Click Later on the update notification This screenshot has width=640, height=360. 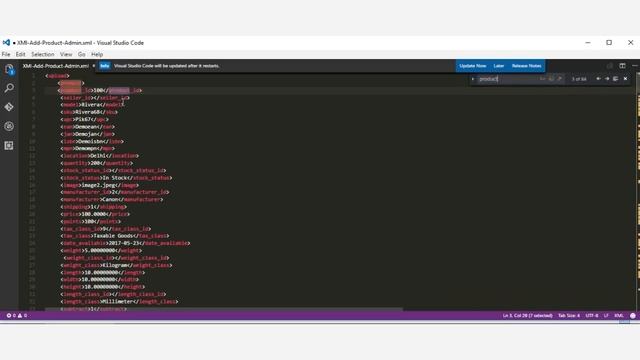tap(499, 66)
